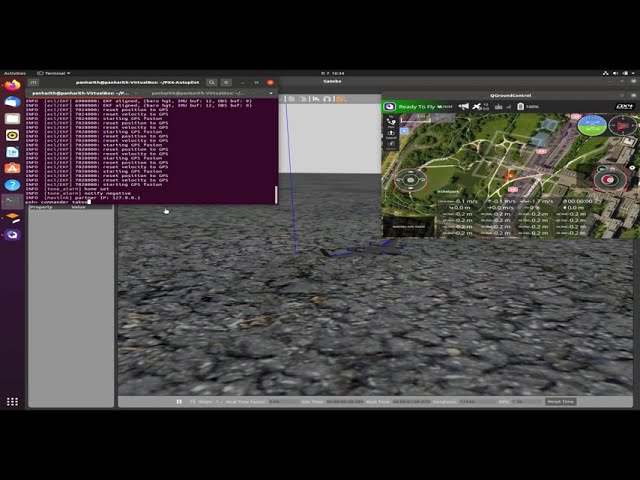Screen dimensions: 640x480
Task: Click the Gazebo Reset Time button
Action: pyautogui.click(x=561, y=402)
